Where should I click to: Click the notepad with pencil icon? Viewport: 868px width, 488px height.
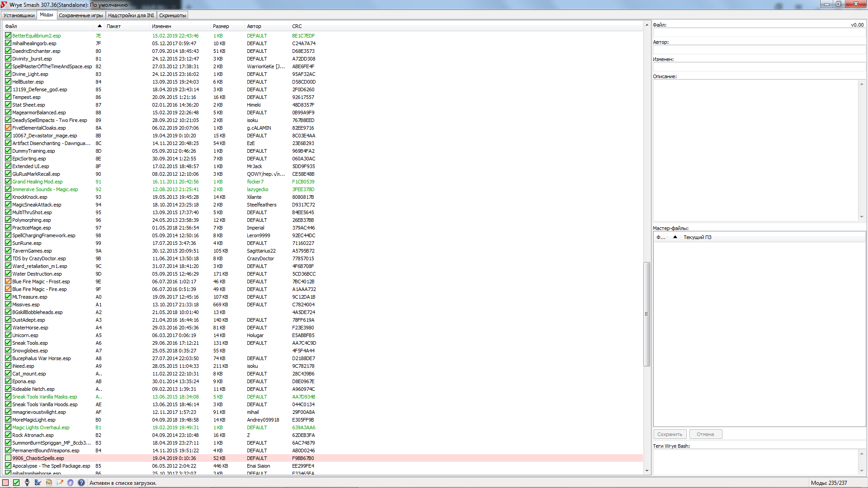pos(60,483)
